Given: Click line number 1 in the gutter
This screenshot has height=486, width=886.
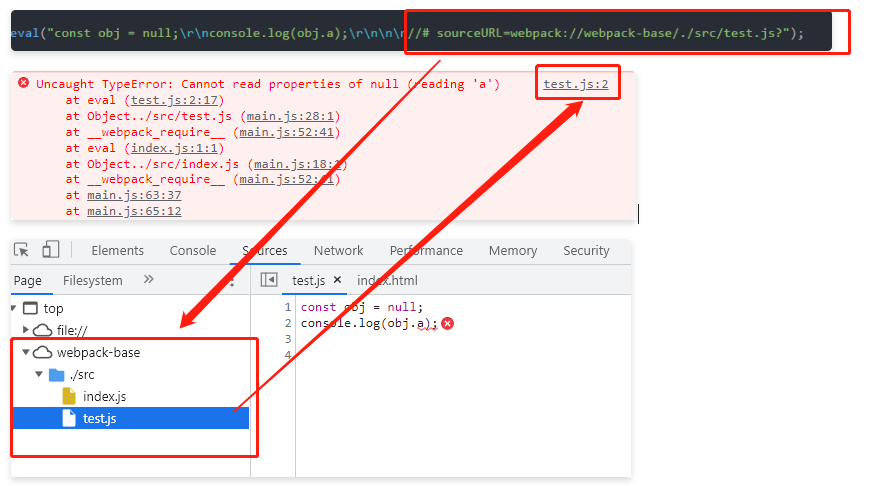Looking at the screenshot, I should [288, 307].
